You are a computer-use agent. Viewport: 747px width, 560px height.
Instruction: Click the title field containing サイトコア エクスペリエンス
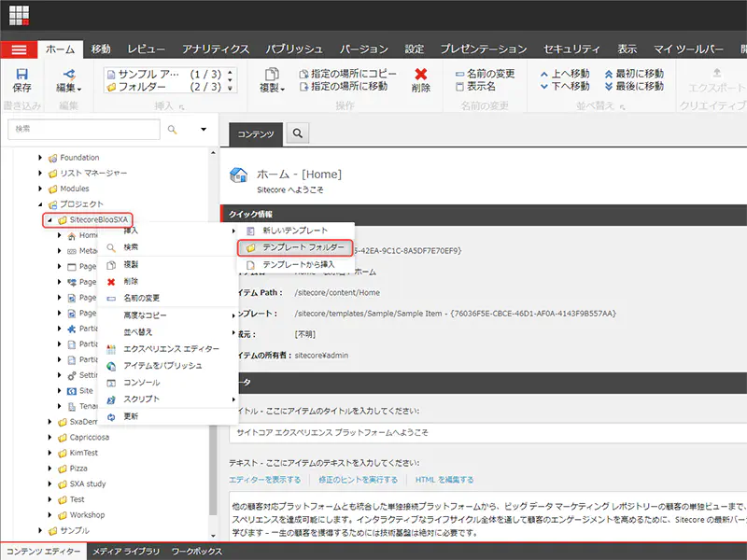pyautogui.click(x=487, y=433)
